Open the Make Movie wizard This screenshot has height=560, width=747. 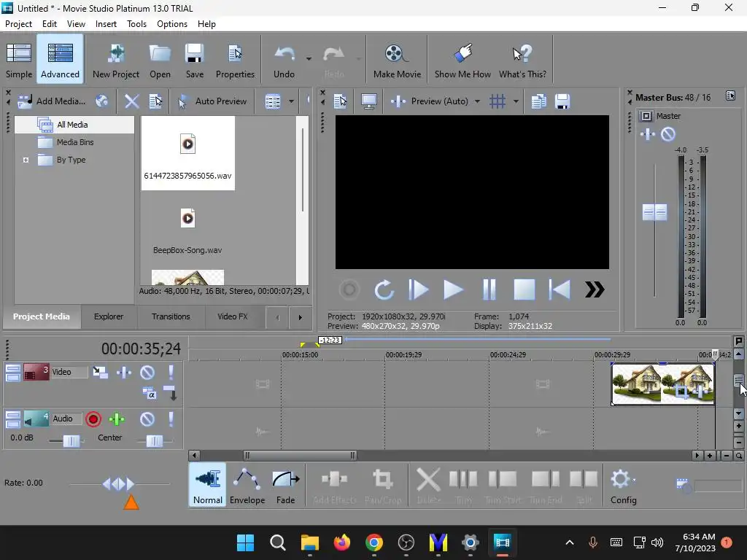tap(397, 60)
